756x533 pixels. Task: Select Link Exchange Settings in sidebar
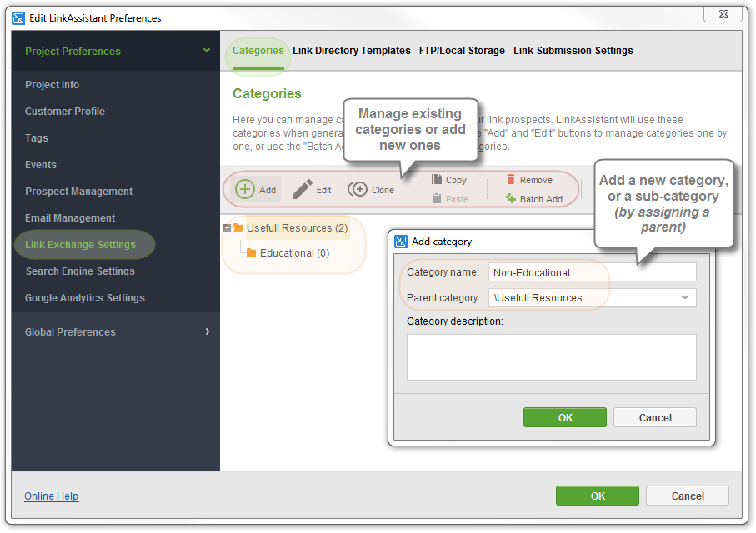tap(81, 244)
